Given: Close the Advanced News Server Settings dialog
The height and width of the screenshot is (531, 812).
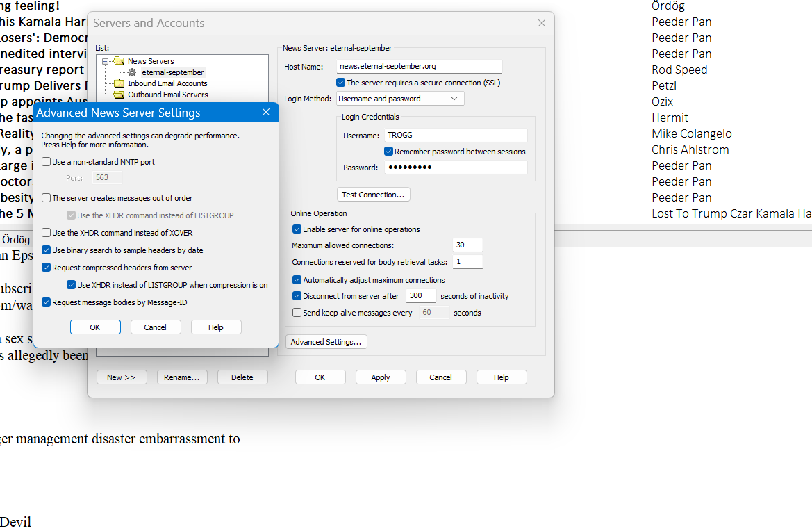Looking at the screenshot, I should 266,112.
